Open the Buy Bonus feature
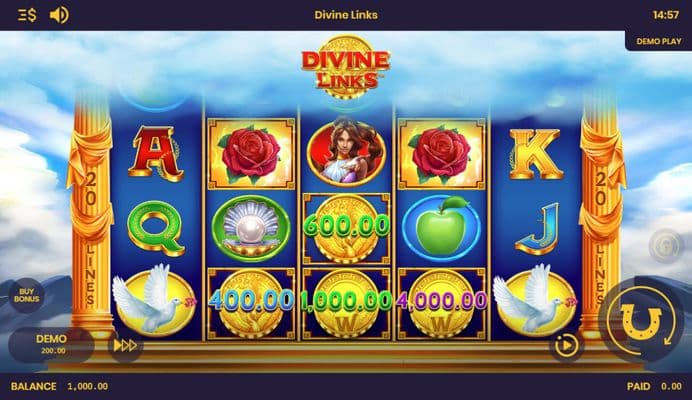Viewport: 692px width, 400px height. point(26,295)
